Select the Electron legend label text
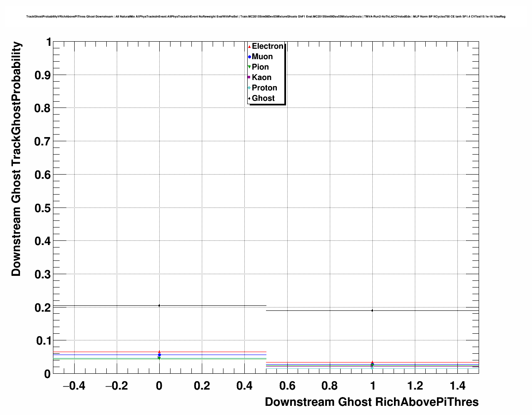532x415 pixels. tap(268, 46)
